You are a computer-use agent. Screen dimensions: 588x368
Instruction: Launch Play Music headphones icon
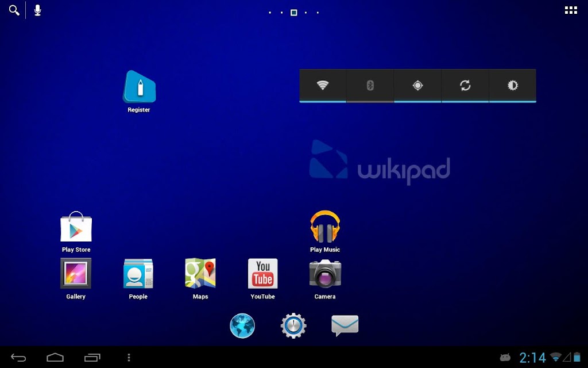[325, 231]
